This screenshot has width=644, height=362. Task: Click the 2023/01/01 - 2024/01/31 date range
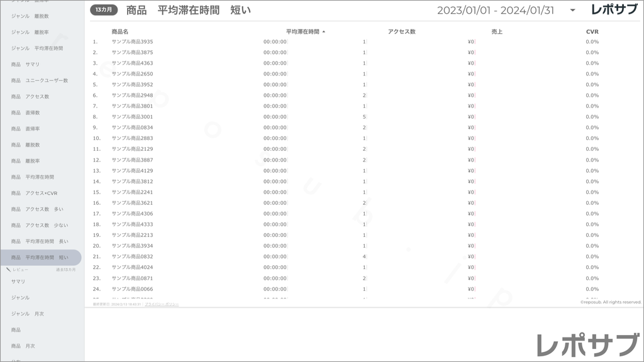496,10
